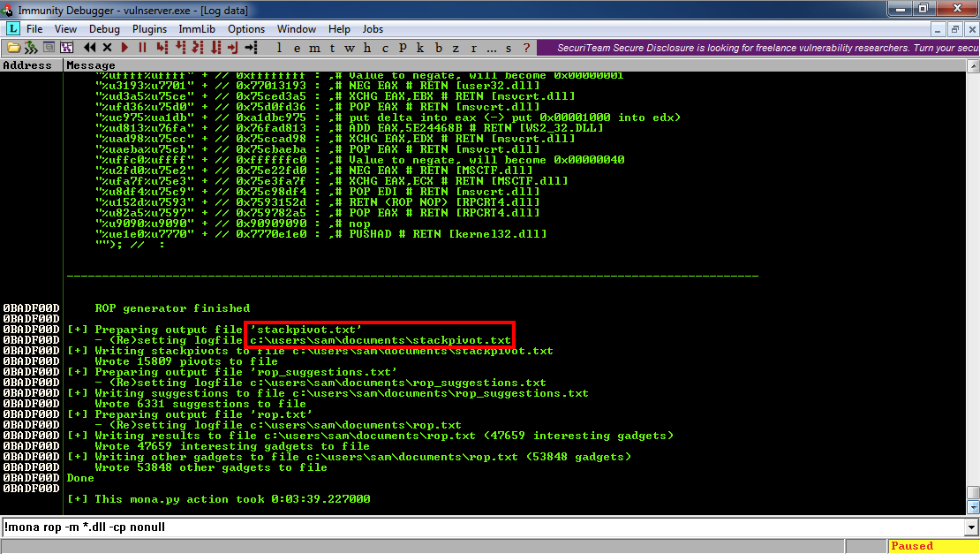Click the yellow Paused status indicator

[x=932, y=547]
